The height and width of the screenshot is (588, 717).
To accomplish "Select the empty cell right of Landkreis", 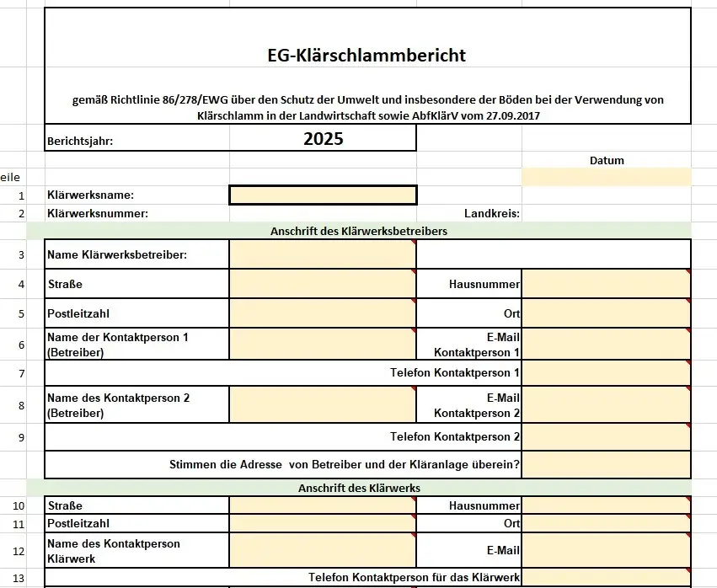I will [606, 214].
